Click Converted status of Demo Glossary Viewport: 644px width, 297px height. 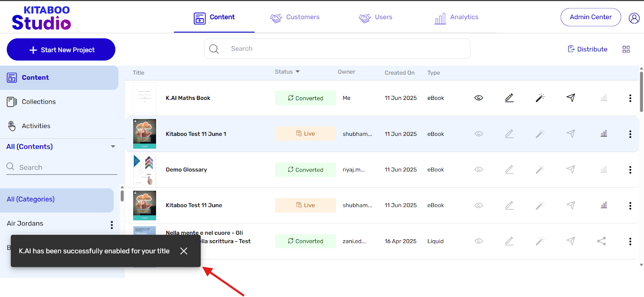[x=305, y=170]
